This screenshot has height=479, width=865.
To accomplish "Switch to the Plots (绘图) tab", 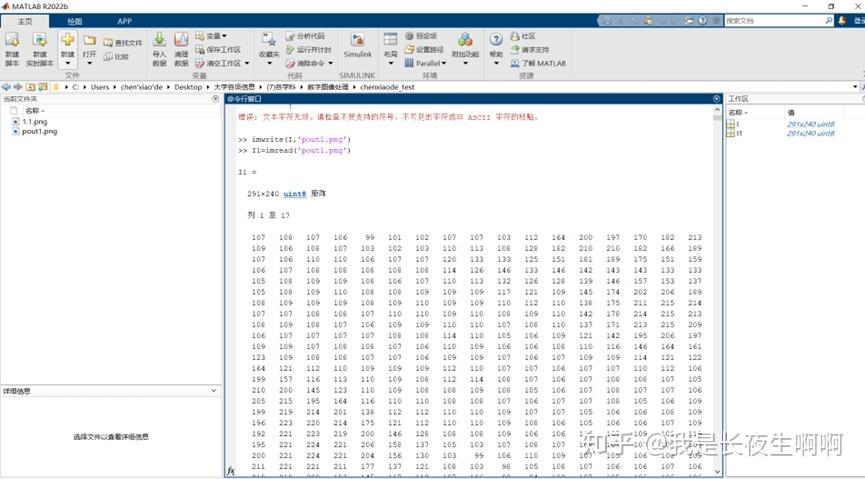I will point(75,20).
